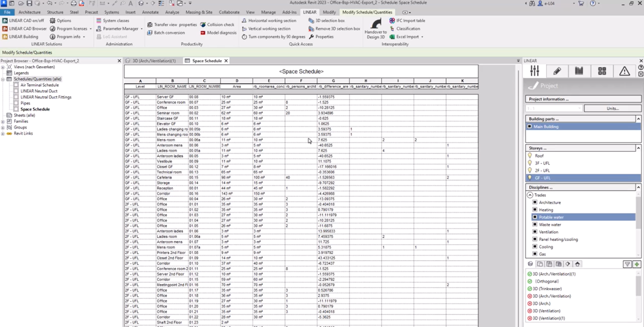The height and width of the screenshot is (327, 644).
Task: Collapse the Trades group in Disciplines
Action: pos(530,195)
